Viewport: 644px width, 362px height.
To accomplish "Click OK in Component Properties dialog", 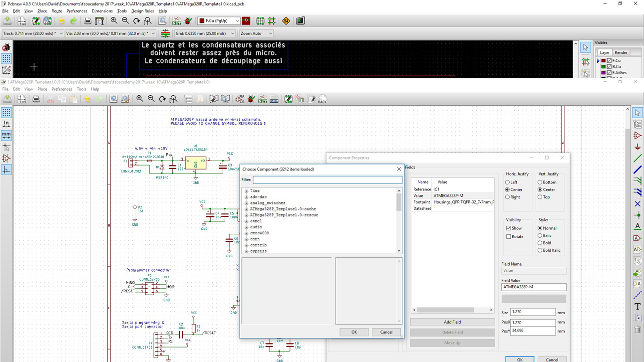I will click(520, 359).
